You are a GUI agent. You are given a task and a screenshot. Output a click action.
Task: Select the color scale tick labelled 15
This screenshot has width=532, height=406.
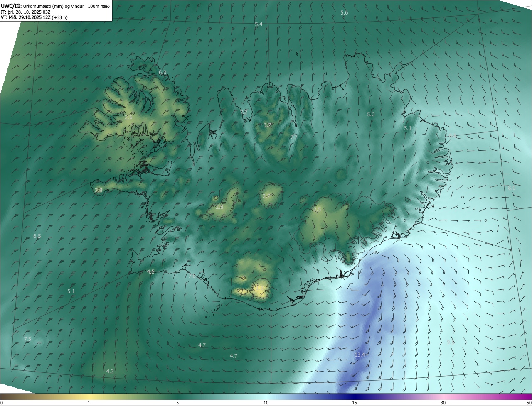355,403
